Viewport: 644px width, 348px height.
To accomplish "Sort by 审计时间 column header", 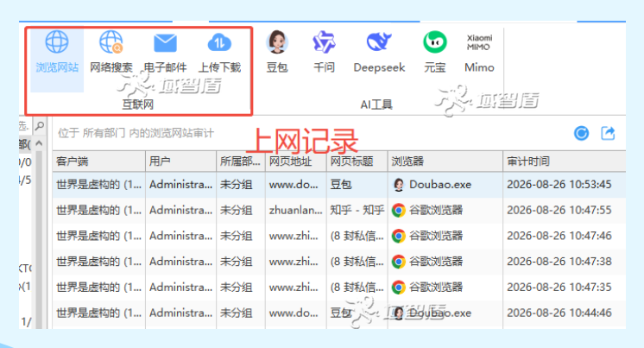I will [565, 161].
